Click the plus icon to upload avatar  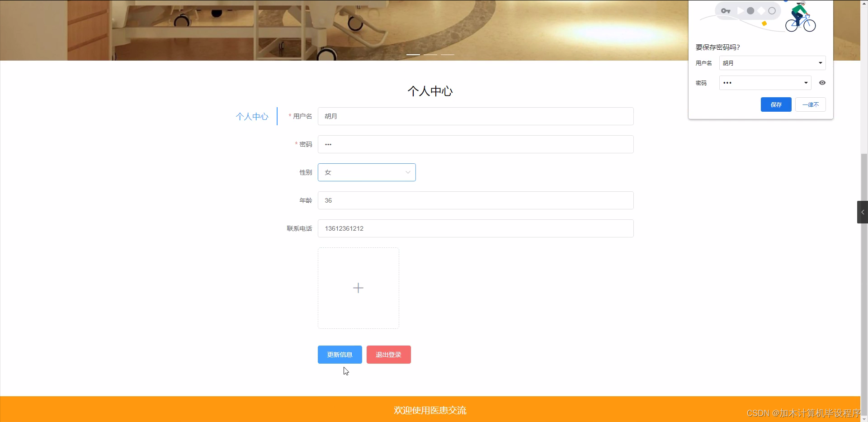[x=358, y=288]
